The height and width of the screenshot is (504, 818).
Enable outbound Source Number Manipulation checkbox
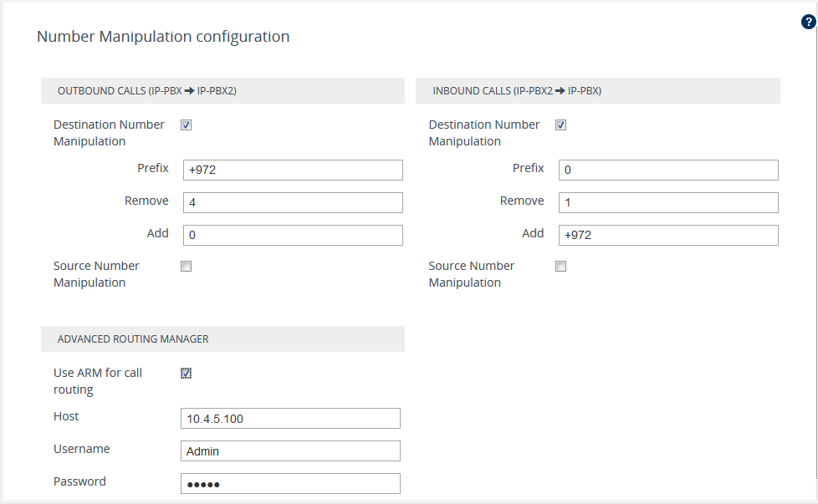tap(187, 267)
